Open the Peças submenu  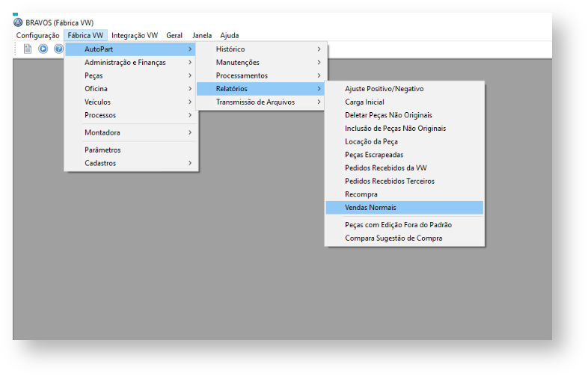click(x=131, y=75)
